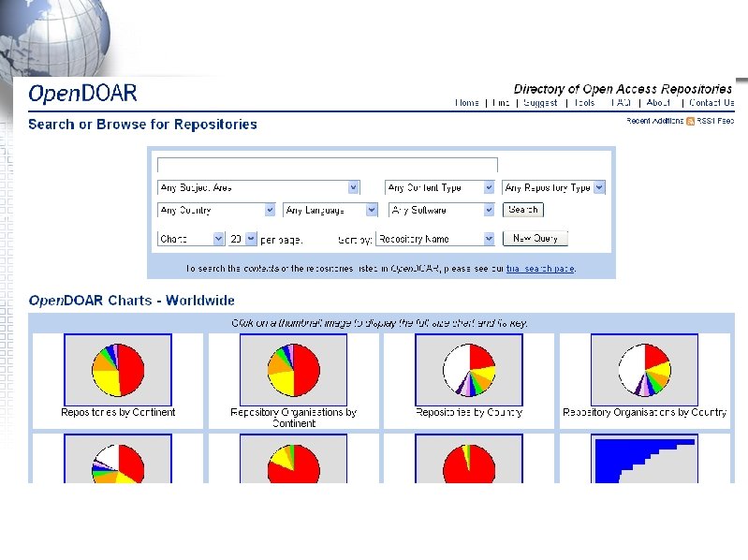Open the blue bar chart thumbnail

[x=644, y=459]
